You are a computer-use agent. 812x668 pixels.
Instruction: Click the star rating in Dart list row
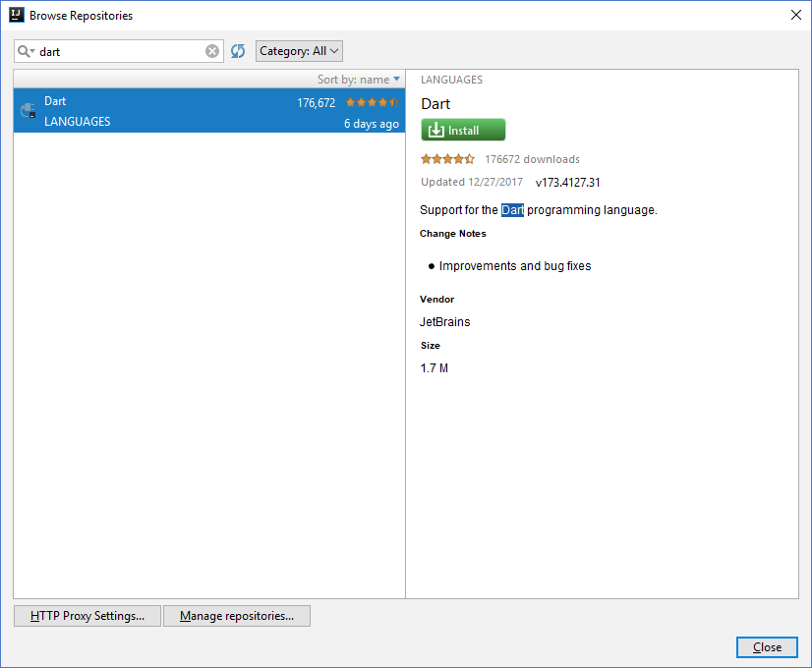[373, 102]
